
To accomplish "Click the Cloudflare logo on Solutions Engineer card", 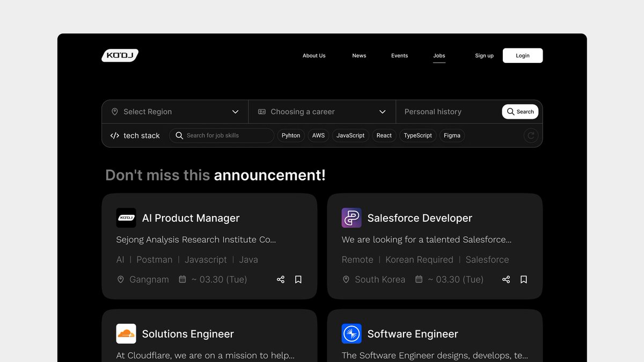I will [x=126, y=334].
